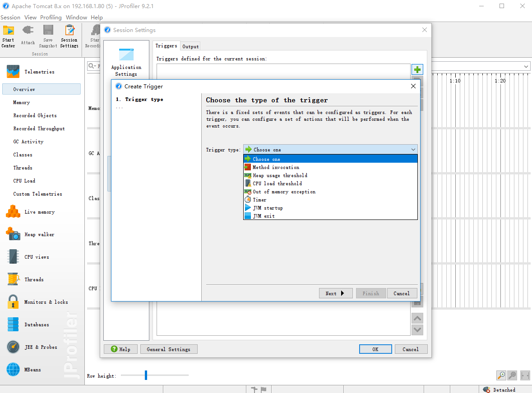
Task: Click the Save Snapshot toolbar icon
Action: click(48, 30)
